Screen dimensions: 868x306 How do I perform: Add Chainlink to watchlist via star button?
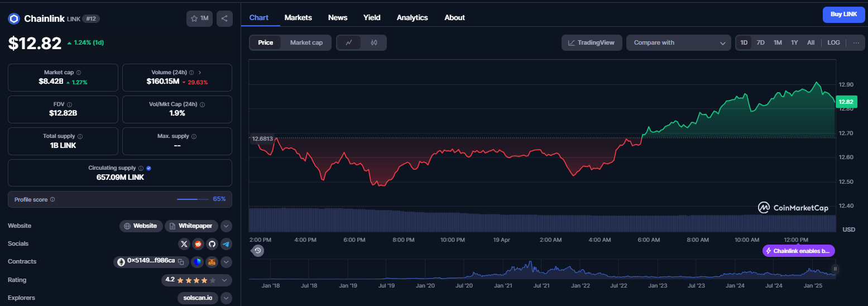pyautogui.click(x=199, y=18)
